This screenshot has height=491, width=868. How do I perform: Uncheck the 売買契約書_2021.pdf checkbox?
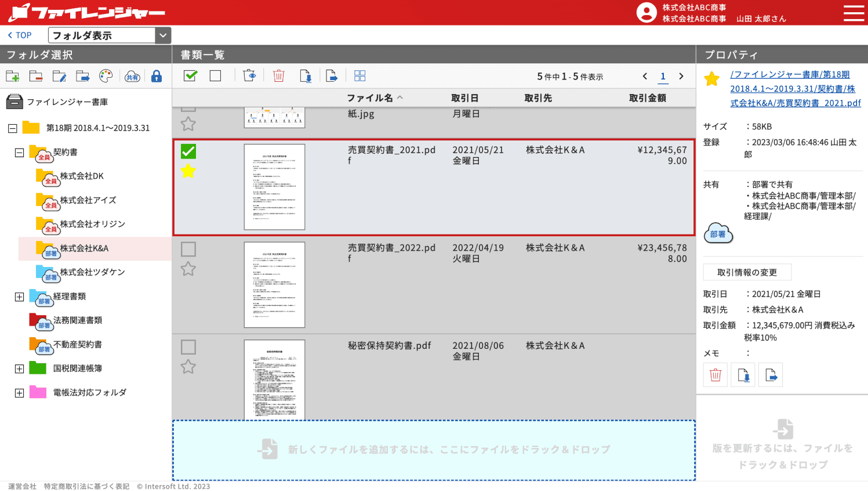[x=188, y=151]
